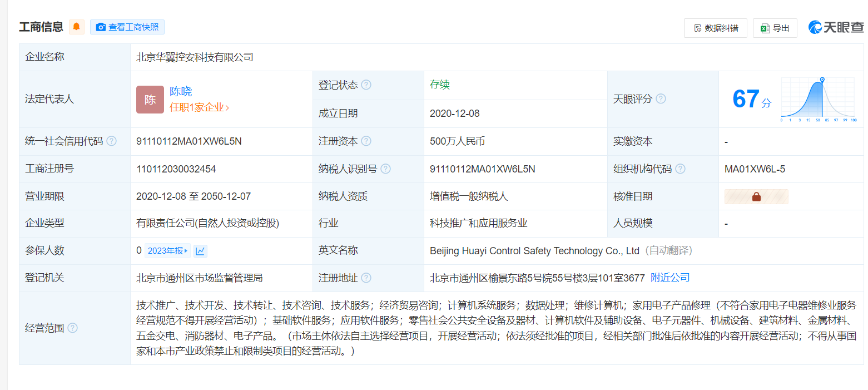Select 有限责任公司(自然人投资或控股) text
Image resolution: width=868 pixels, height=390 pixels.
pyautogui.click(x=207, y=224)
